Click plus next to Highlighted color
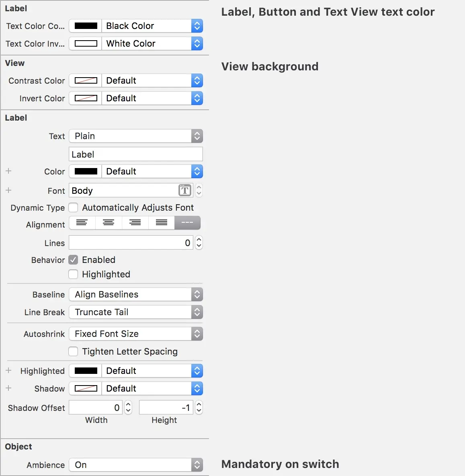This screenshot has width=465, height=476. click(8, 370)
